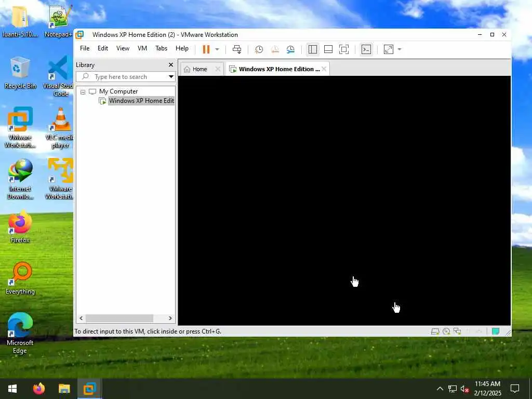Image resolution: width=532 pixels, height=399 pixels.
Task: Click the Send Ctrl+Alt+Del toolbar icon
Action: (237, 49)
